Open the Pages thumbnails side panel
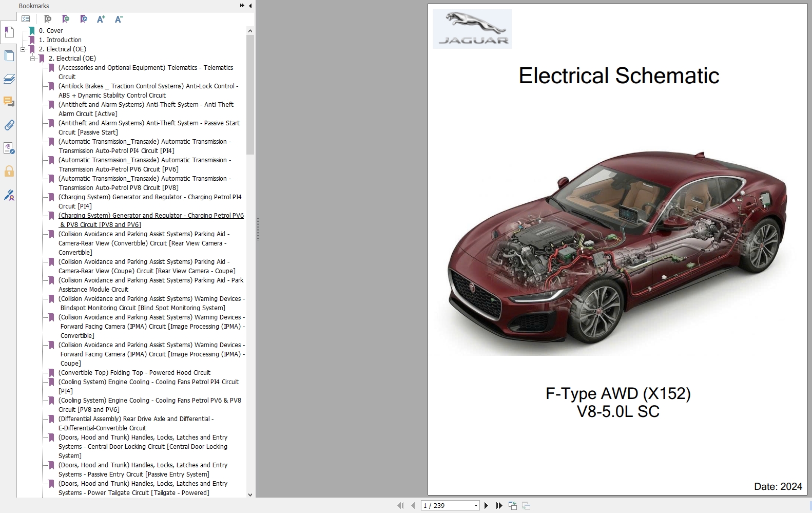The height and width of the screenshot is (513, 812). (9, 55)
